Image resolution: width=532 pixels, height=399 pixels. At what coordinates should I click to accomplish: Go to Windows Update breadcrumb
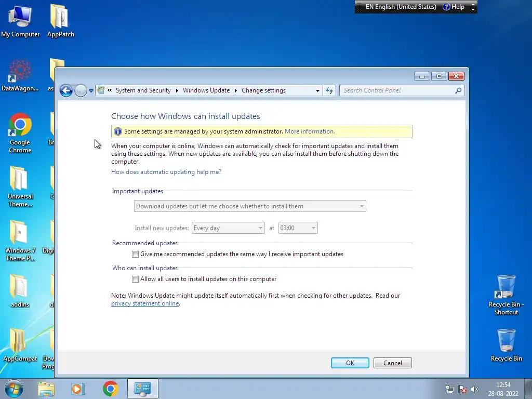[206, 90]
